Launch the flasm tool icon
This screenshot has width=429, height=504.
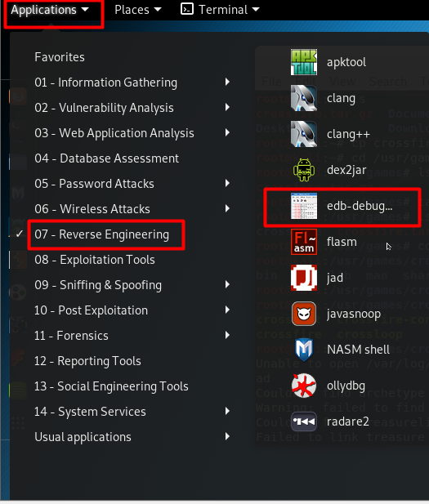coord(304,242)
